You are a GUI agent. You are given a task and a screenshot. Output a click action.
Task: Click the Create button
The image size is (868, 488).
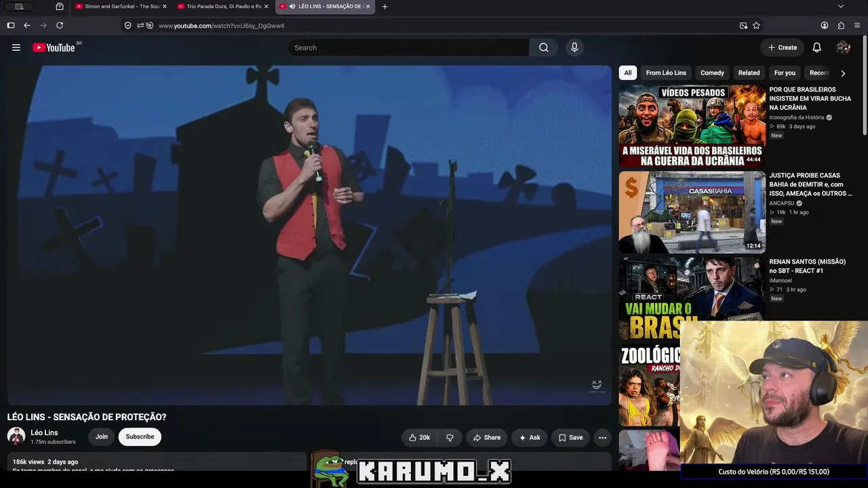tap(782, 47)
